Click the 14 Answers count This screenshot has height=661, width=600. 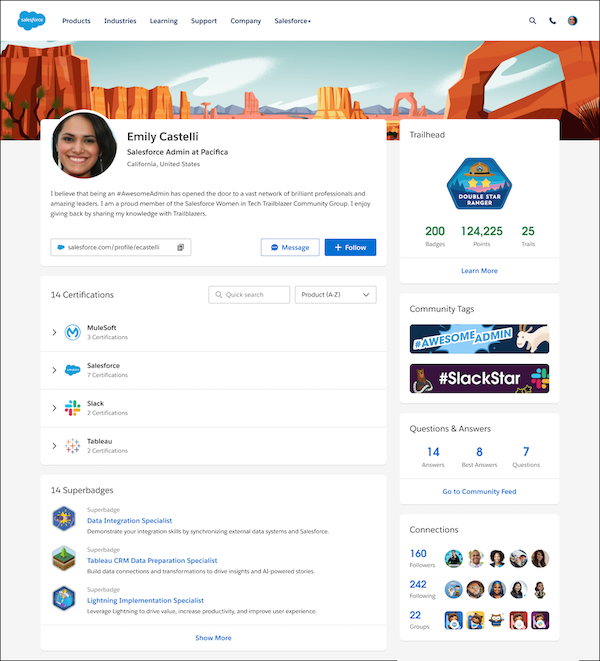[433, 452]
